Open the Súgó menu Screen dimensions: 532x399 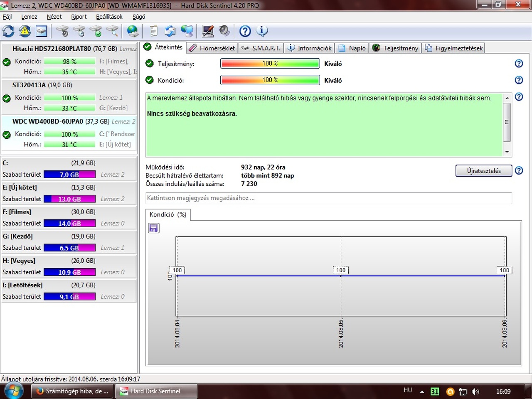tap(139, 17)
